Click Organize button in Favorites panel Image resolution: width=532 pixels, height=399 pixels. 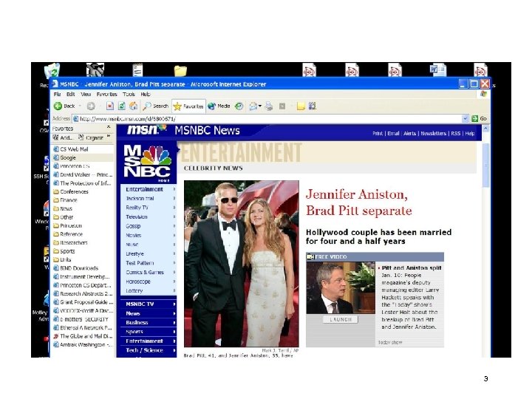[x=91, y=137]
